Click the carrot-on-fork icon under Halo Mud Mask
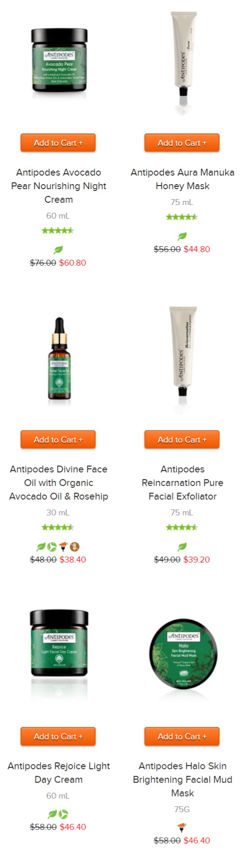Viewport: 250px width, 868px height. point(182,828)
